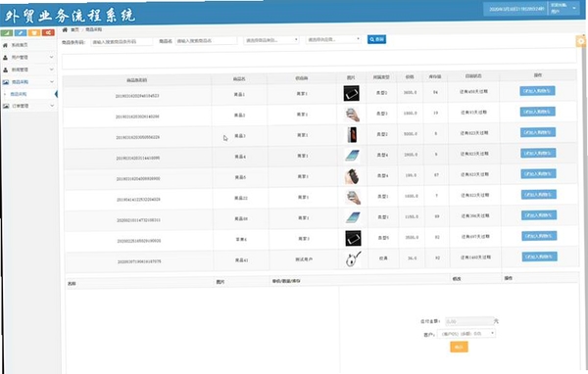Focus the 商品条形码 search input
Screen dimensions: 588x374
coord(122,42)
